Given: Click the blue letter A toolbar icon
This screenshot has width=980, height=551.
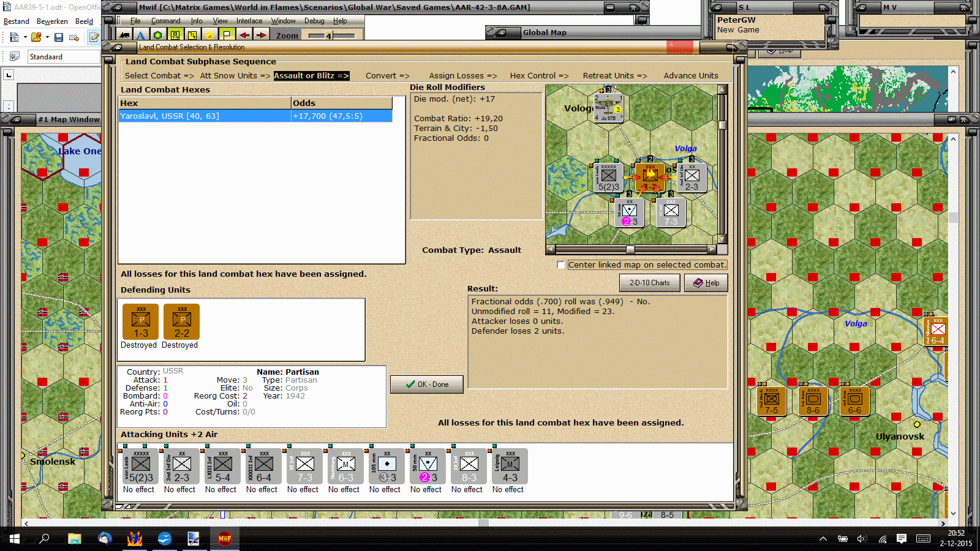Looking at the screenshot, I should [141, 35].
